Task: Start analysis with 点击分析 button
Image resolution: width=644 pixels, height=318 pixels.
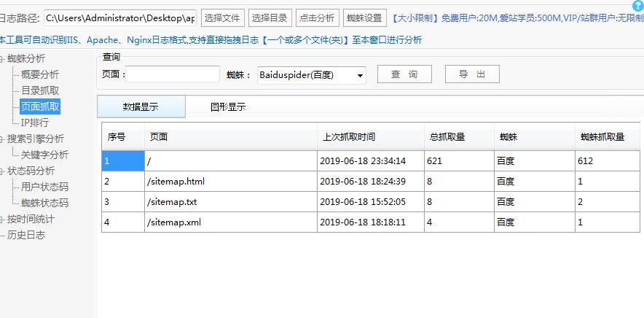Action: (317, 18)
